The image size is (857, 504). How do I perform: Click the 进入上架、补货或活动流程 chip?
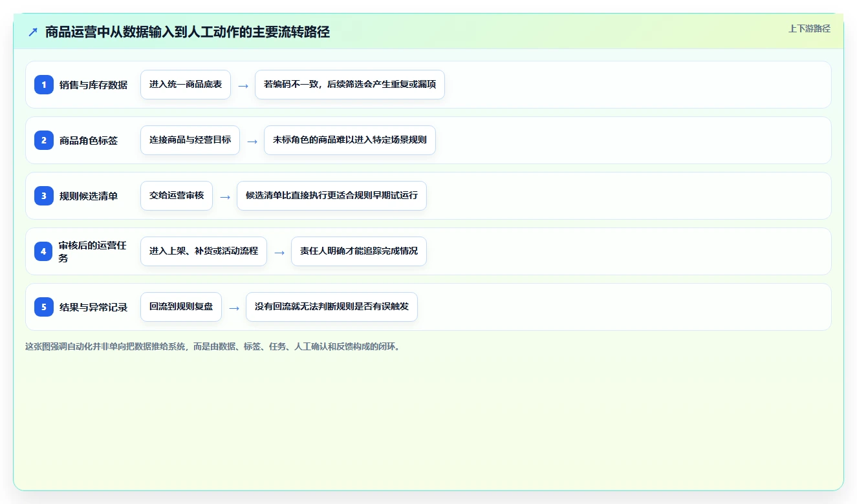[x=204, y=251]
